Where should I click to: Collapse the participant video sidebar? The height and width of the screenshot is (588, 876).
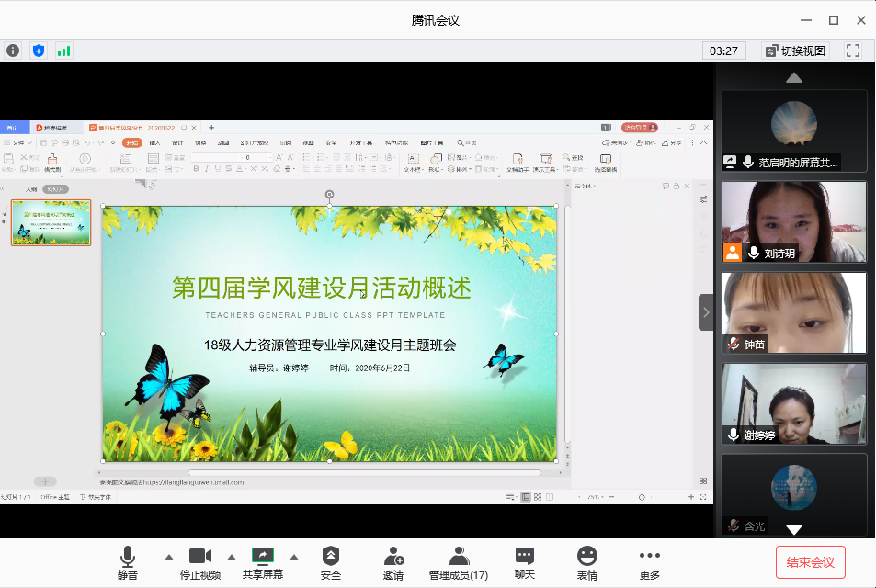click(x=706, y=312)
